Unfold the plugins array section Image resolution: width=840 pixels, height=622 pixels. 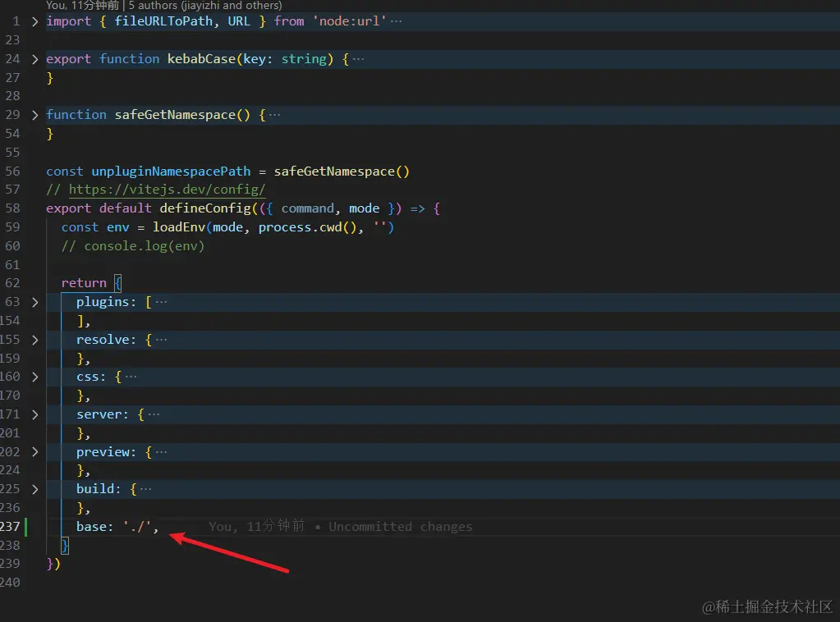(x=34, y=303)
